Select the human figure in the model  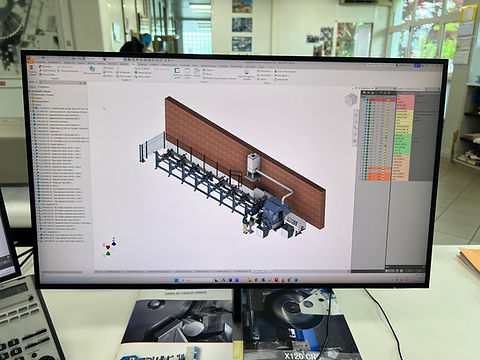tap(246, 224)
